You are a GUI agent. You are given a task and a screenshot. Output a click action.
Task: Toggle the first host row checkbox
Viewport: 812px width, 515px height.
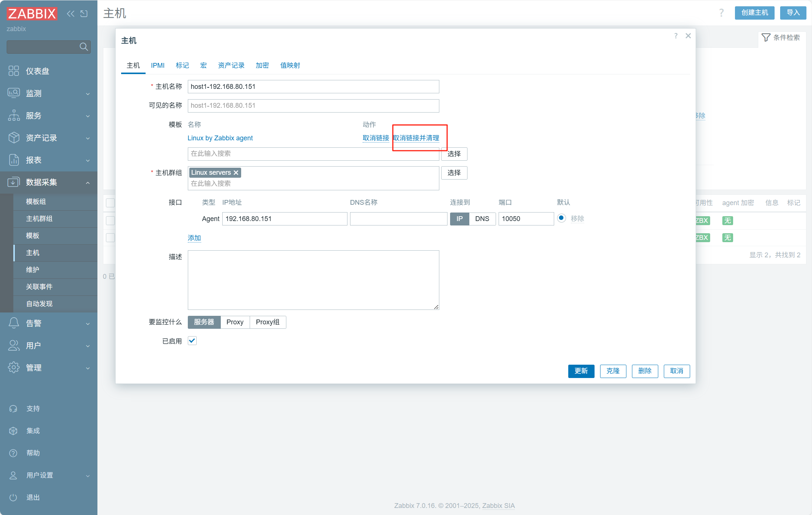point(110,220)
